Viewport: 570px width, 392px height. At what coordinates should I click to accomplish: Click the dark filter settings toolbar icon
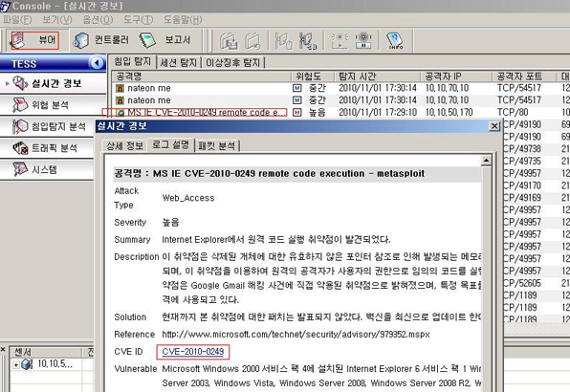pos(308,40)
